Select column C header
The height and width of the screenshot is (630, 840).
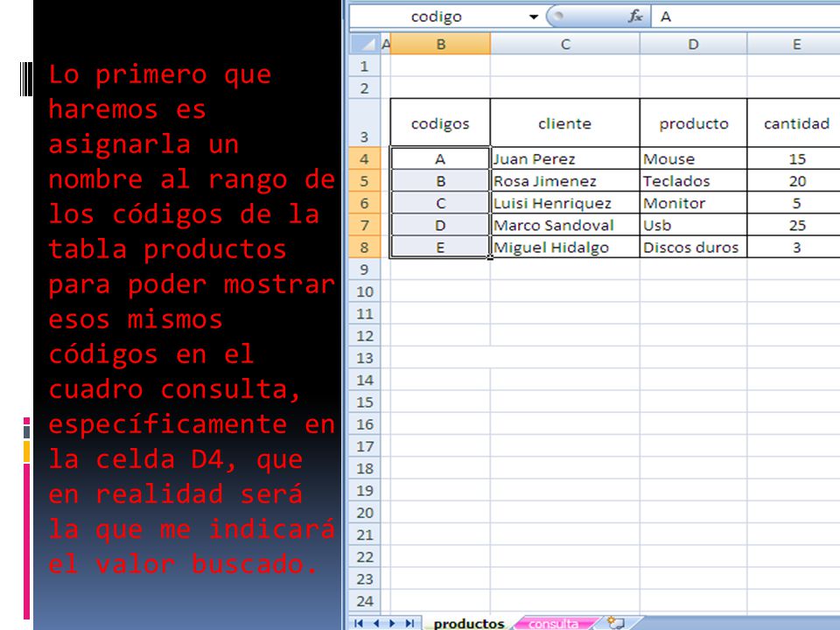click(x=565, y=44)
